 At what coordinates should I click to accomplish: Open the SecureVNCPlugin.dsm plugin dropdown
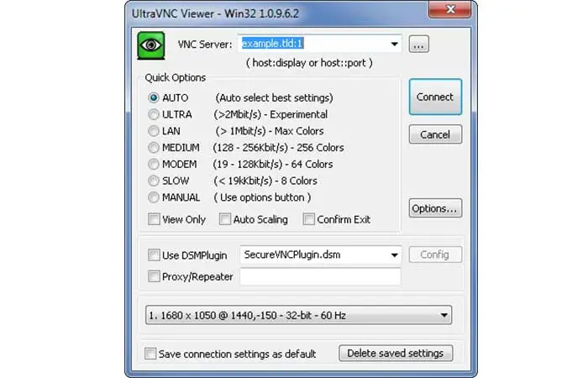click(394, 255)
